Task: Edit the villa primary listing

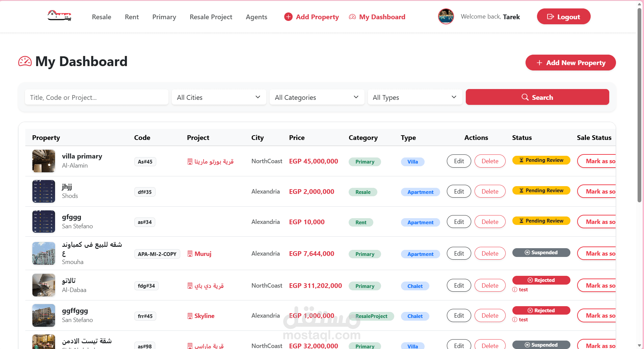Action: [x=459, y=161]
